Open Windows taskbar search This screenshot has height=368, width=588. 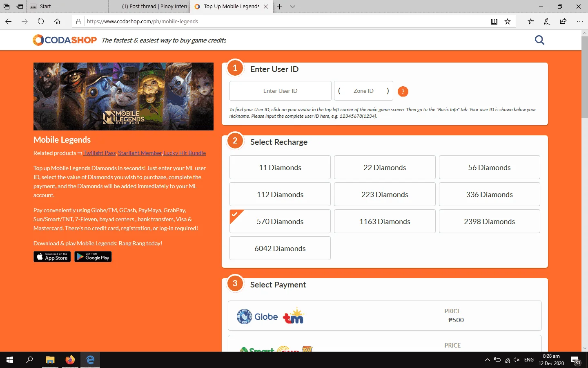click(29, 360)
